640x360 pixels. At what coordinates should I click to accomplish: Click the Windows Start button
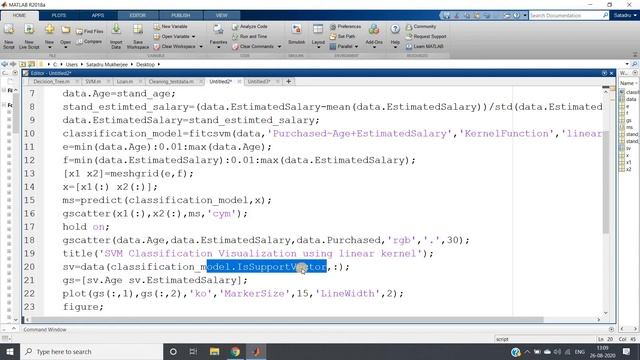10,351
